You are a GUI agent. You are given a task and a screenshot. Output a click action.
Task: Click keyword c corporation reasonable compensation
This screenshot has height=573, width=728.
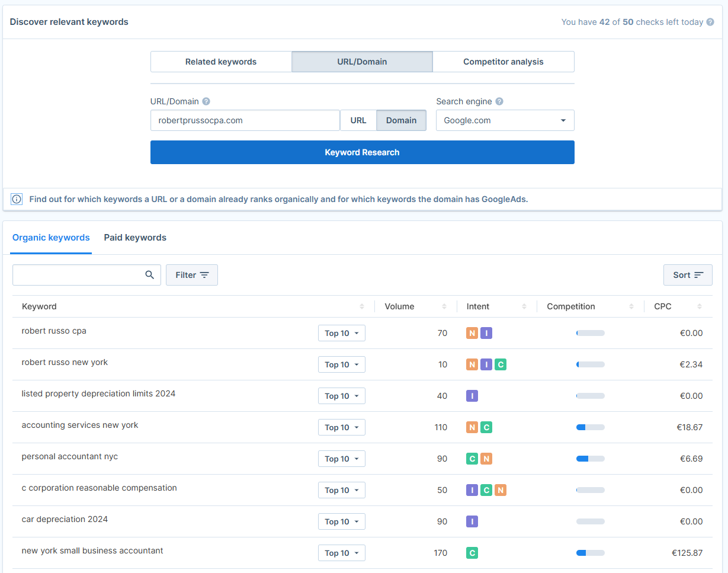point(100,488)
